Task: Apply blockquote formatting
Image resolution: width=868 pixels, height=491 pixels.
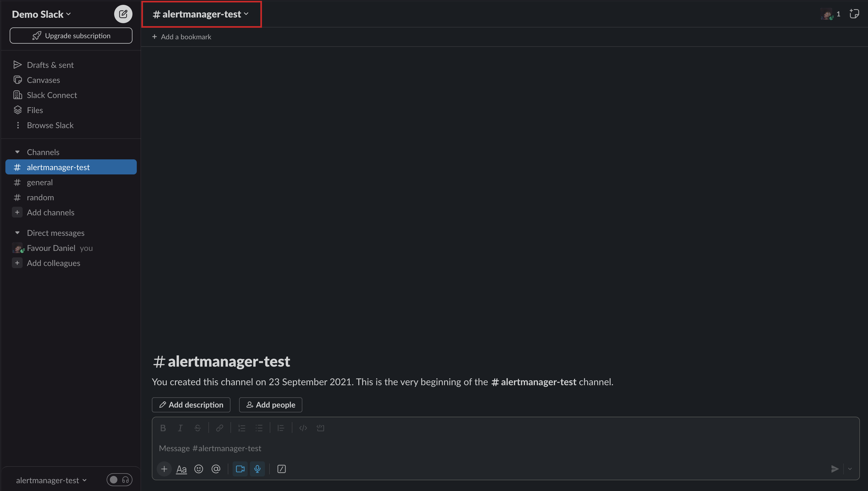Action: (281, 428)
